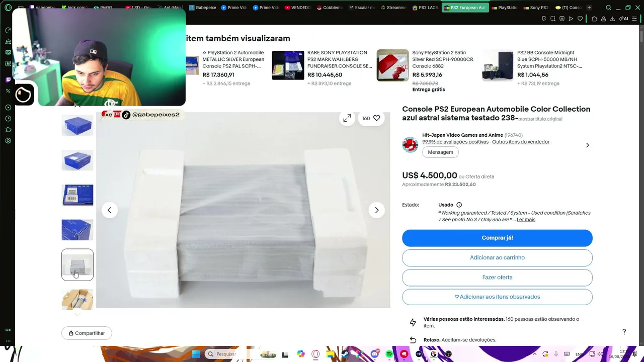Switch to the Sony PS2 tab
This screenshot has height=362, width=644.
[535, 8]
